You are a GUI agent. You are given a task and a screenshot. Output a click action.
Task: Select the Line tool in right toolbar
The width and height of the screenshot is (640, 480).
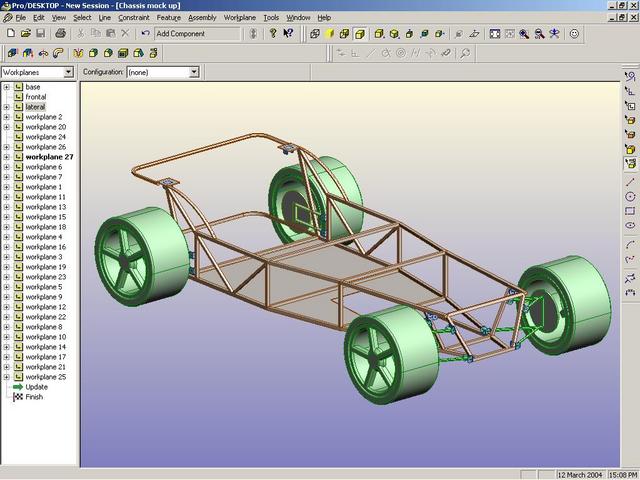point(630,182)
